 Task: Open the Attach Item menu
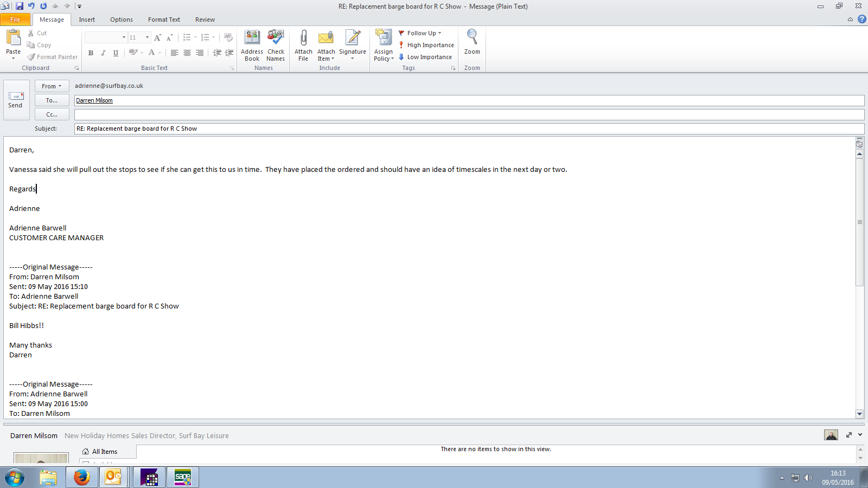pos(326,46)
